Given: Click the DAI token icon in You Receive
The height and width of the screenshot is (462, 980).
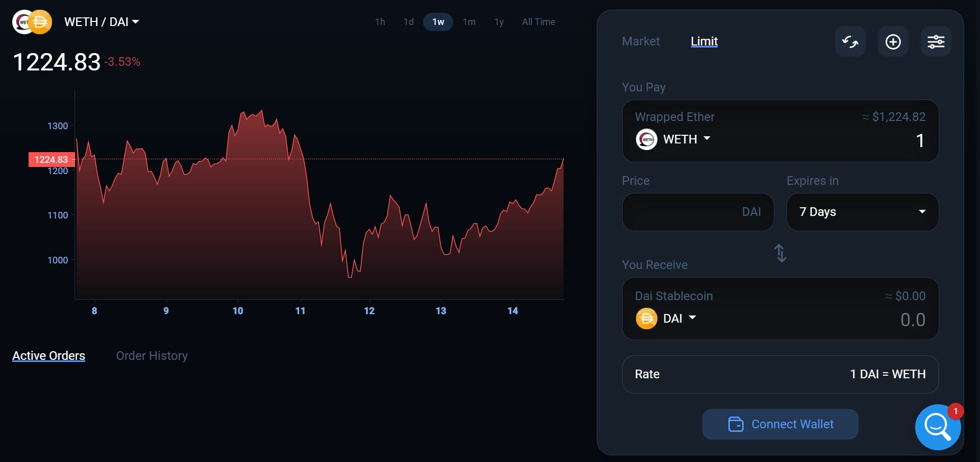Looking at the screenshot, I should (646, 319).
